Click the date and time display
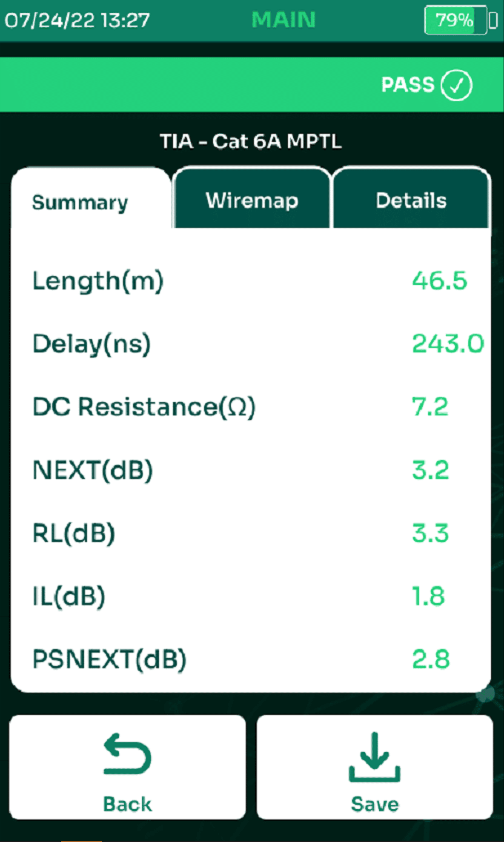Screen dimensions: 504x842 (x=77, y=20)
